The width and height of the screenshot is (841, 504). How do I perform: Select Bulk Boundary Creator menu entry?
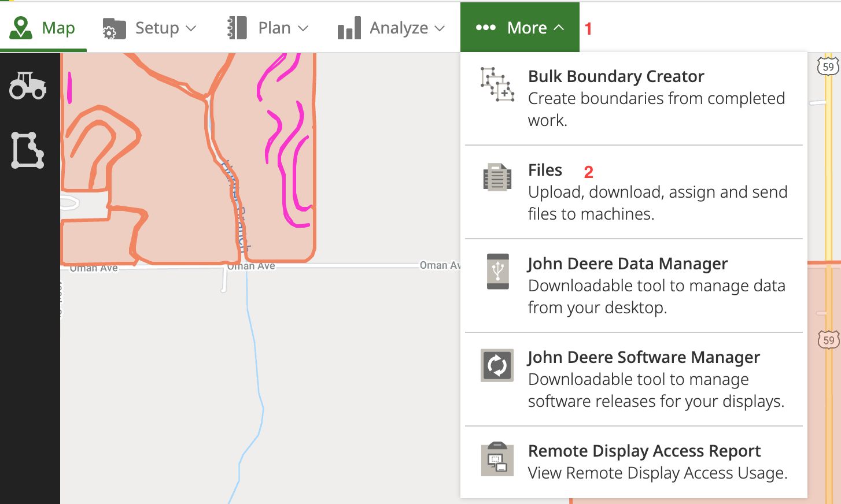click(x=615, y=76)
